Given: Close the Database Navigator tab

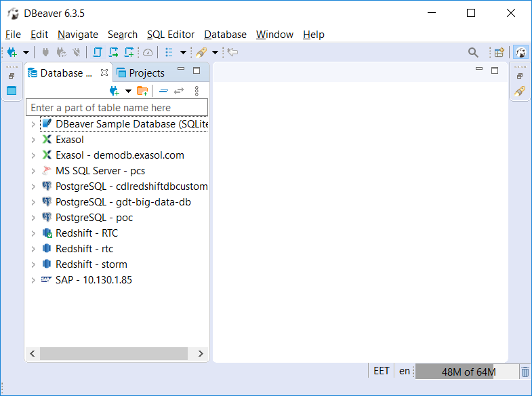Looking at the screenshot, I should 104,73.
